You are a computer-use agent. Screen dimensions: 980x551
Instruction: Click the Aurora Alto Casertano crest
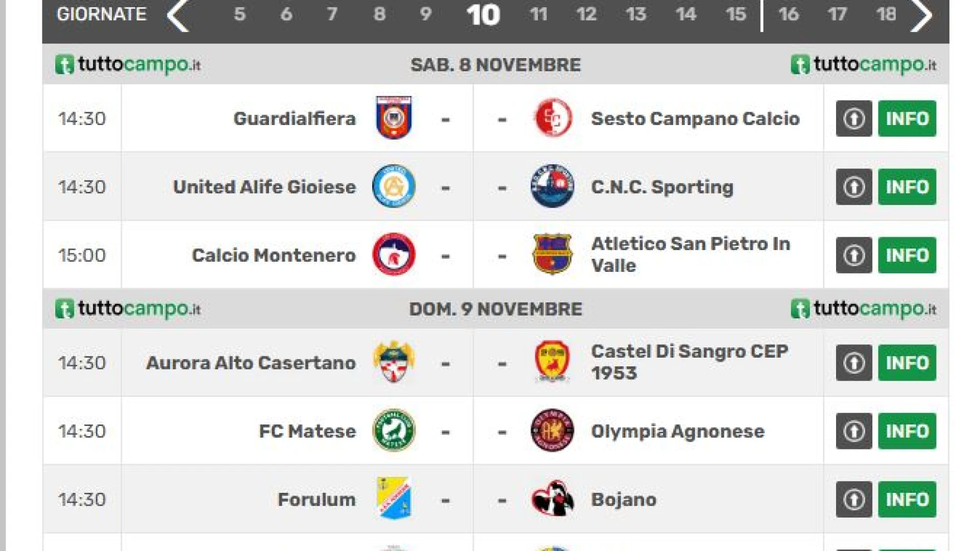point(394,362)
